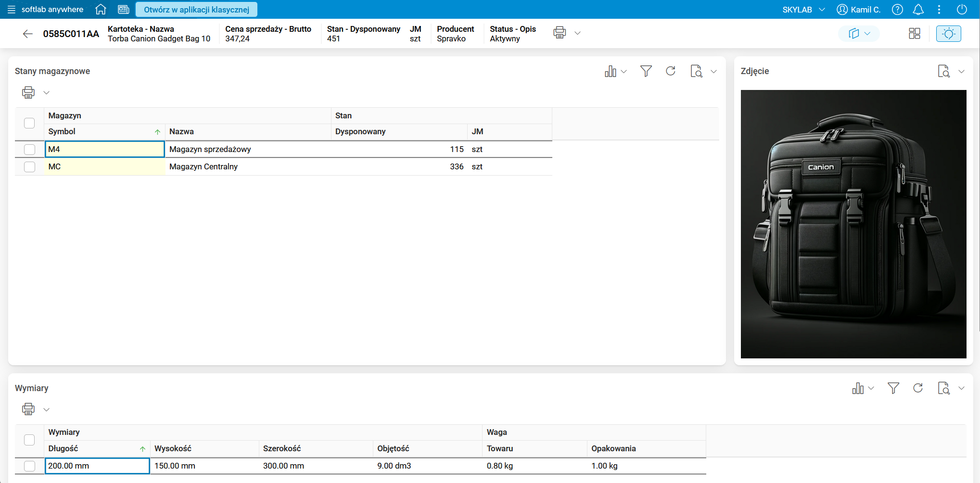Open the SKYLAB company dropdown
This screenshot has width=980, height=483.
803,10
